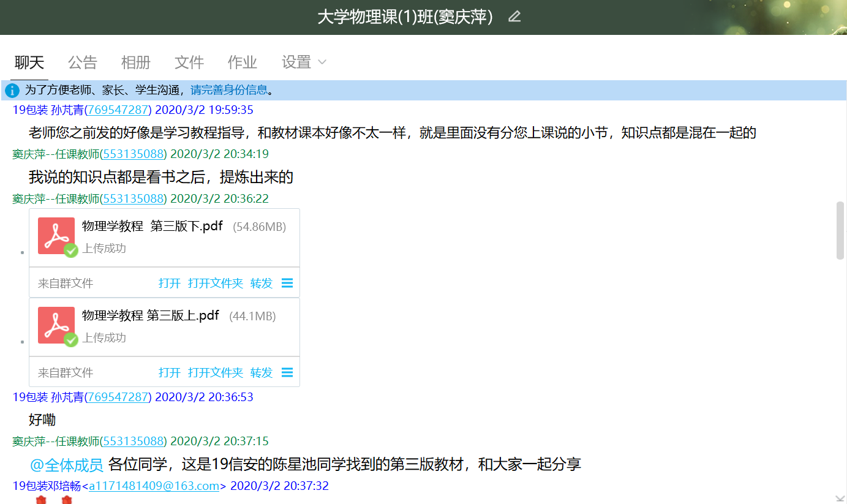Viewport: 847px width, 504px height.
Task: Switch to the 公告 tab
Action: 83,62
